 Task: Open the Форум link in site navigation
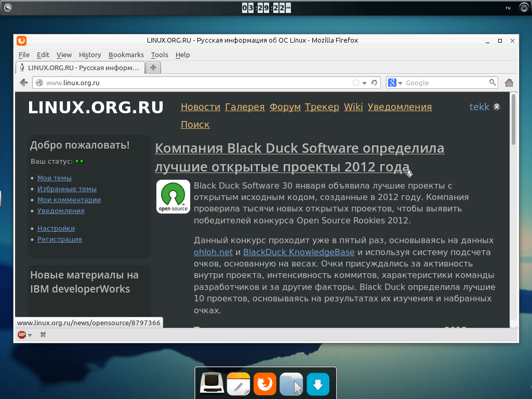(x=285, y=107)
